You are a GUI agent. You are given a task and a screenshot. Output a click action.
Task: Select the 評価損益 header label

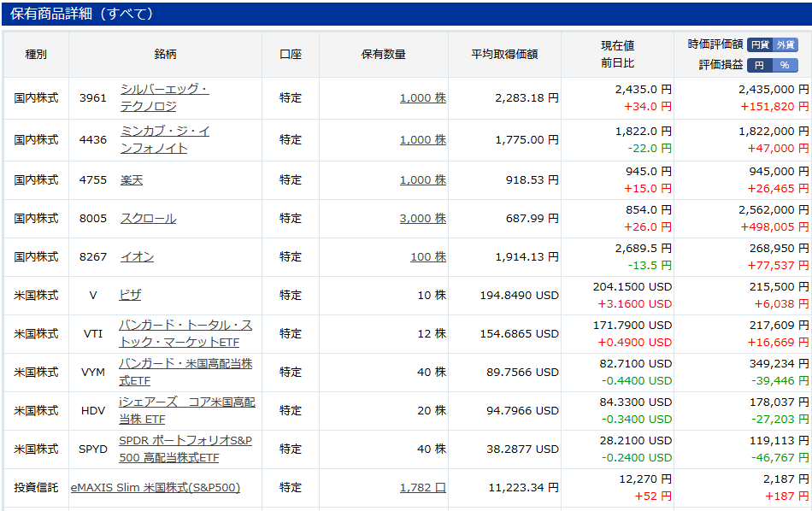pos(721,65)
